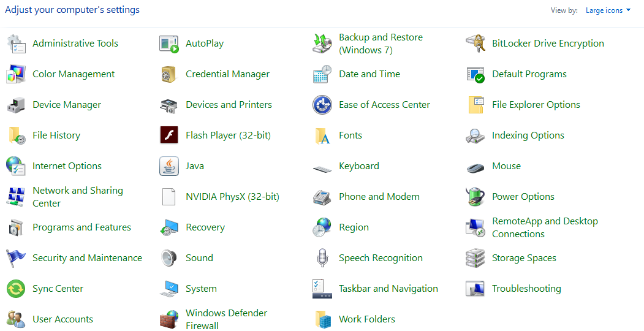Open the Region text link

pyautogui.click(x=354, y=227)
